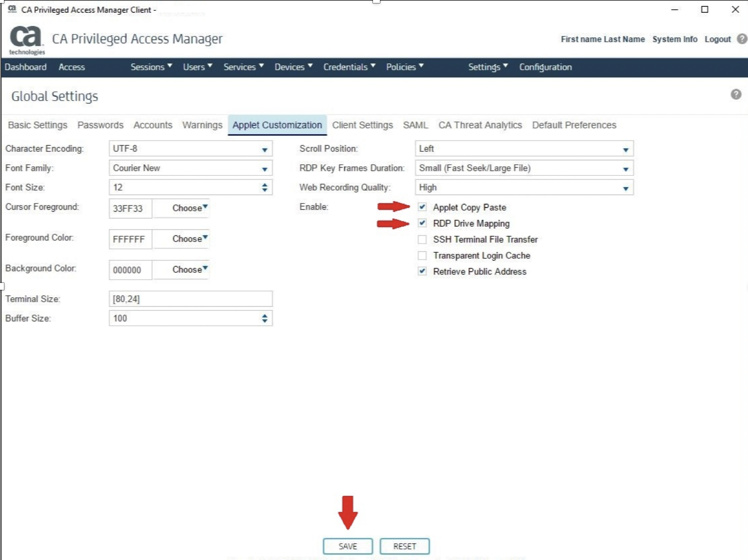
Task: Click the CA Technologies logo
Action: click(26, 40)
